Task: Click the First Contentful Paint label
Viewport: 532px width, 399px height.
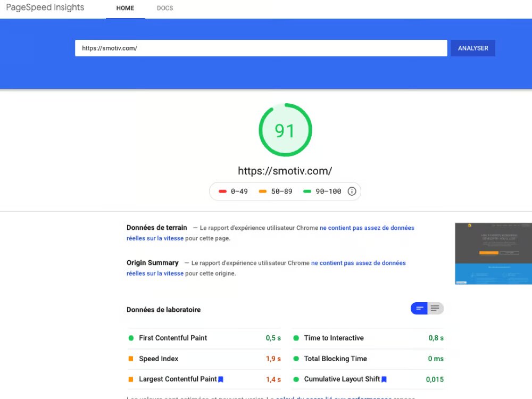Action: tap(173, 338)
